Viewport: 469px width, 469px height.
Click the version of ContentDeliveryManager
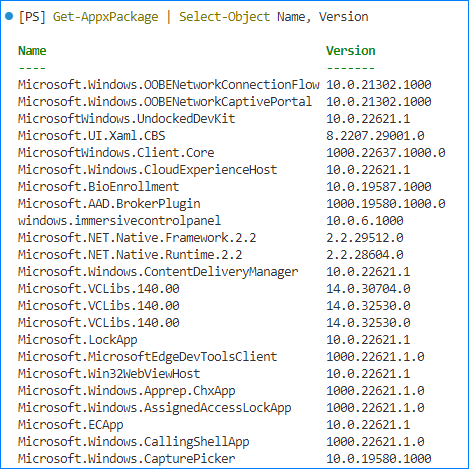(368, 272)
